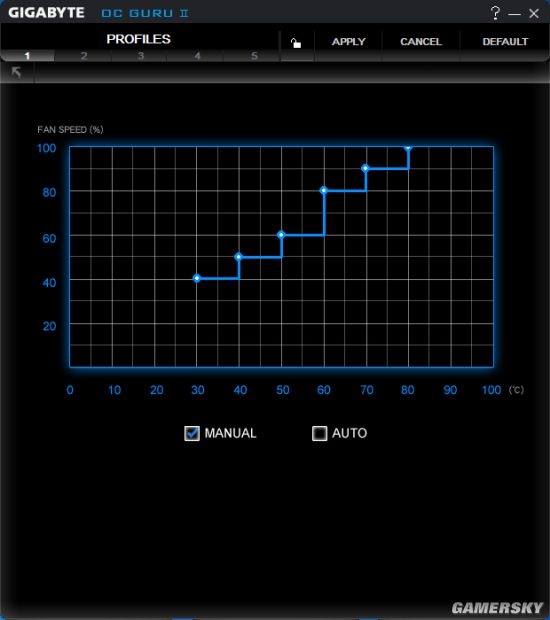Select profile tab 1
The image size is (550, 620).
27,56
